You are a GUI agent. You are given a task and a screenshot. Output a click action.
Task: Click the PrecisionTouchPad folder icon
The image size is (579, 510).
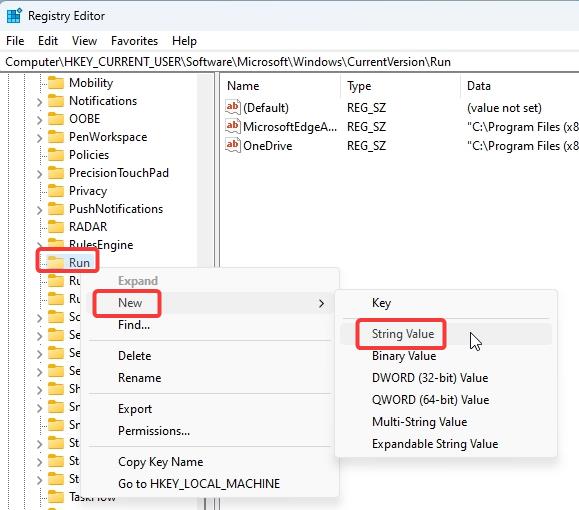tap(56, 173)
